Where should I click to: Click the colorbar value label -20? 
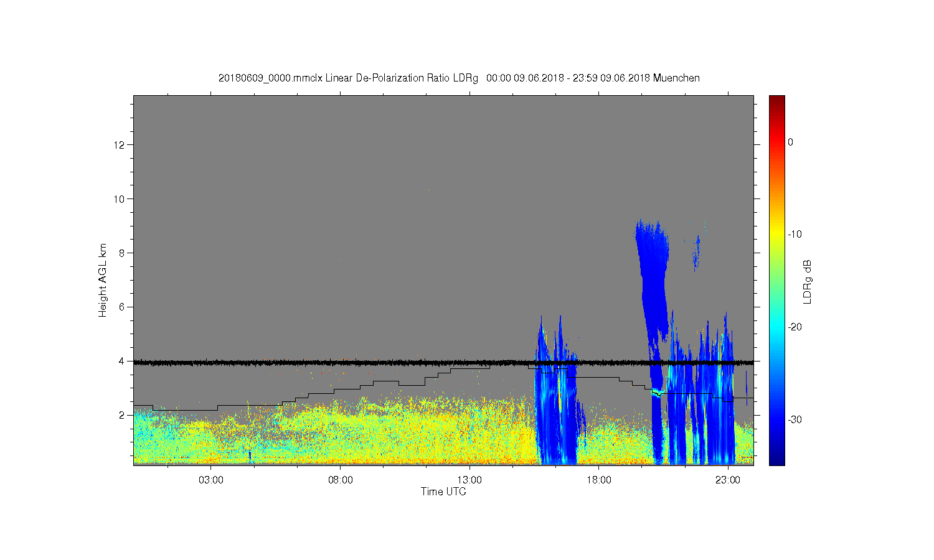click(x=795, y=327)
